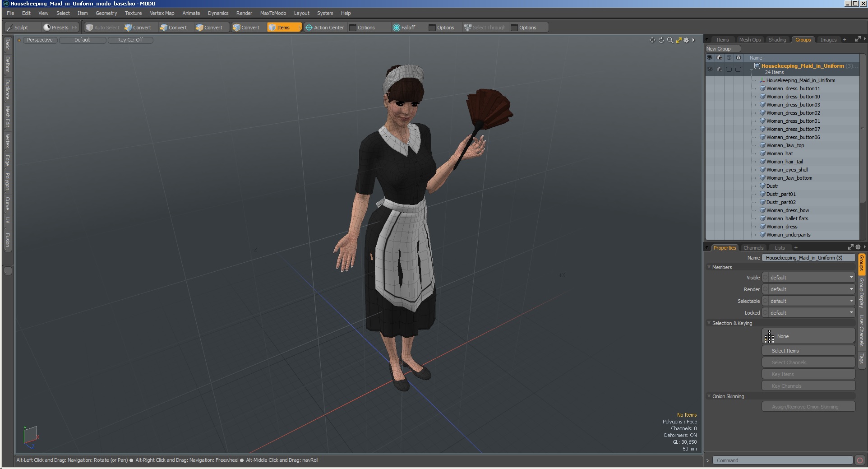The image size is (868, 469).
Task: Click the group icon beside the orange group name
Action: (757, 66)
